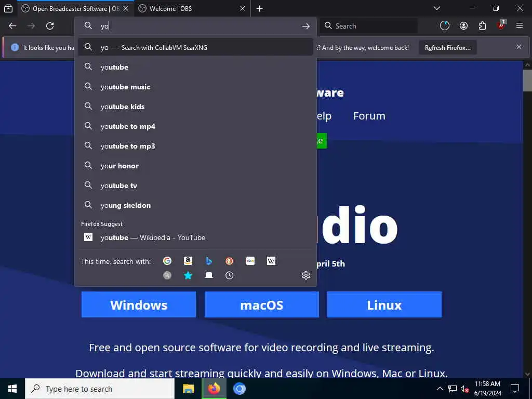The image size is (532, 399).
Task: Click the info icon in the notification bar
Action: pyautogui.click(x=15, y=47)
